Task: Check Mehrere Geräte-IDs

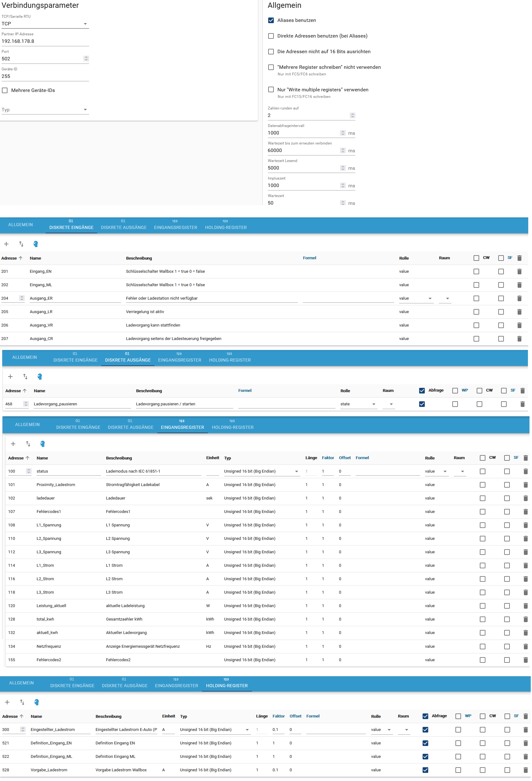Action: pyautogui.click(x=5, y=90)
